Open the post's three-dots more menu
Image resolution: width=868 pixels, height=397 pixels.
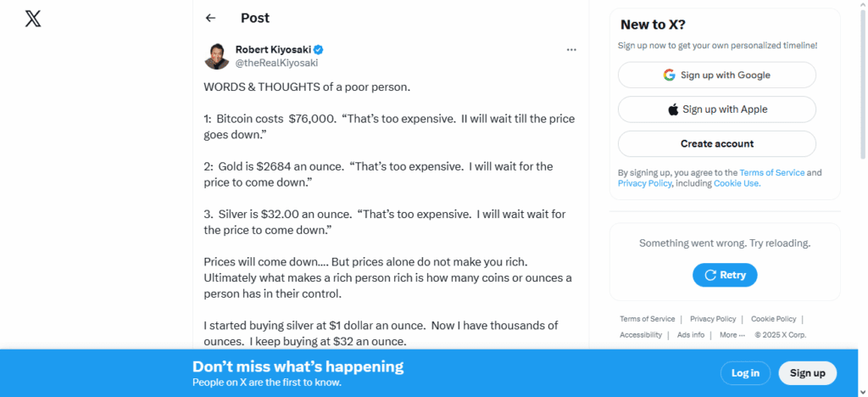571,49
